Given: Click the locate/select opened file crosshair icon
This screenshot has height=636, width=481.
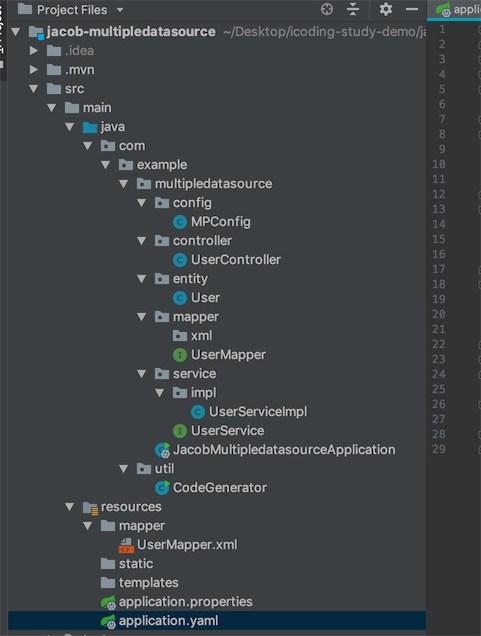Looking at the screenshot, I should 326,9.
